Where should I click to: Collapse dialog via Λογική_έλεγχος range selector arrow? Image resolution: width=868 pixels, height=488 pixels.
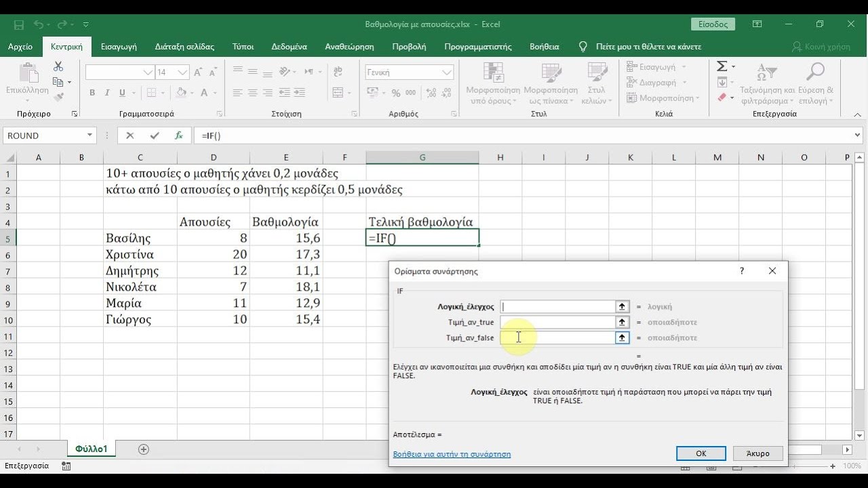622,306
